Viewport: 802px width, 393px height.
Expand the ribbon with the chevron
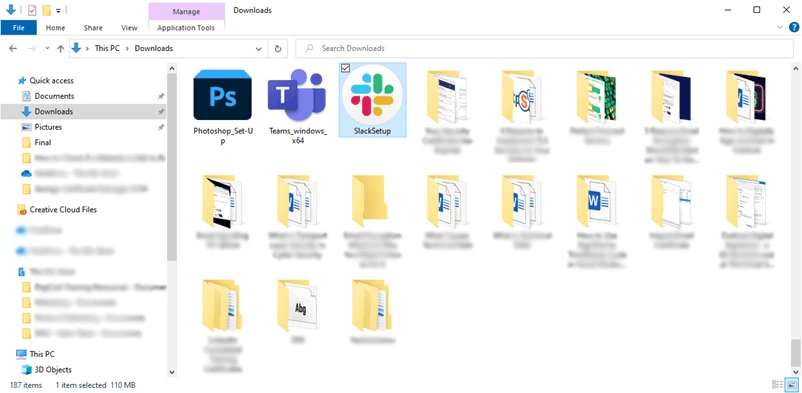click(780, 27)
